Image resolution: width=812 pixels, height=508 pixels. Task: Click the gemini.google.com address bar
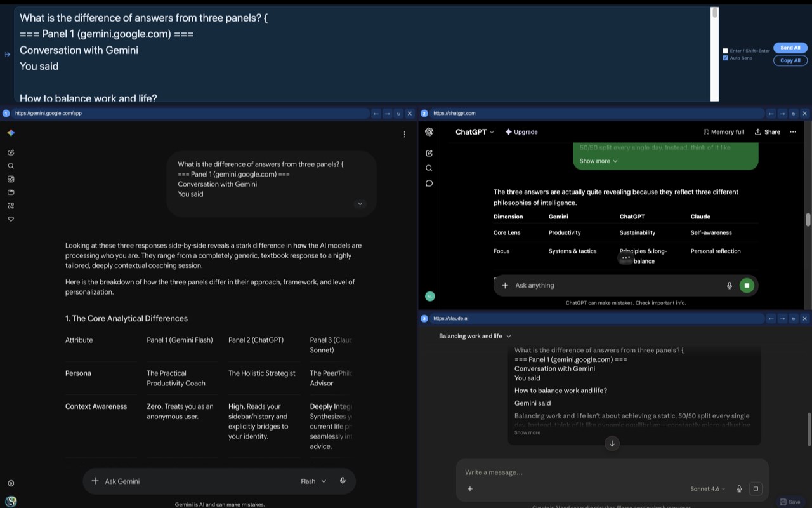click(x=190, y=114)
